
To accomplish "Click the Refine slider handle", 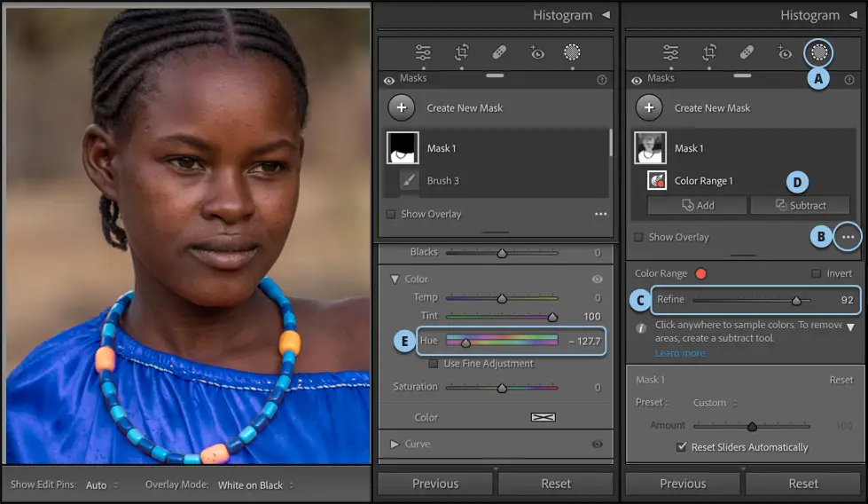I will tap(796, 301).
